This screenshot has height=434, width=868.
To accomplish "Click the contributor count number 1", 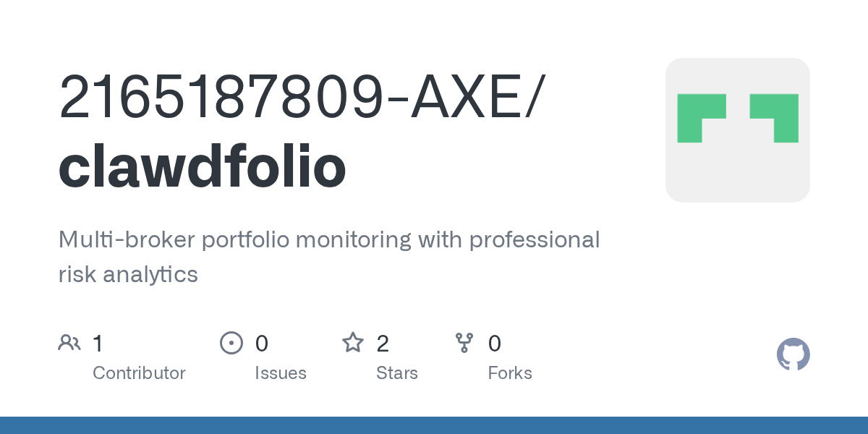I will [x=98, y=344].
